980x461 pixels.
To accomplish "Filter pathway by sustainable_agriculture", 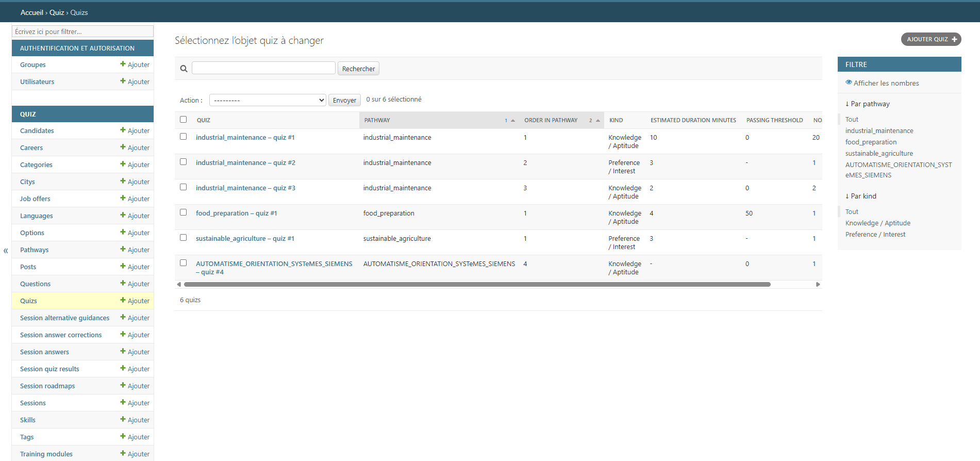I will [x=879, y=153].
